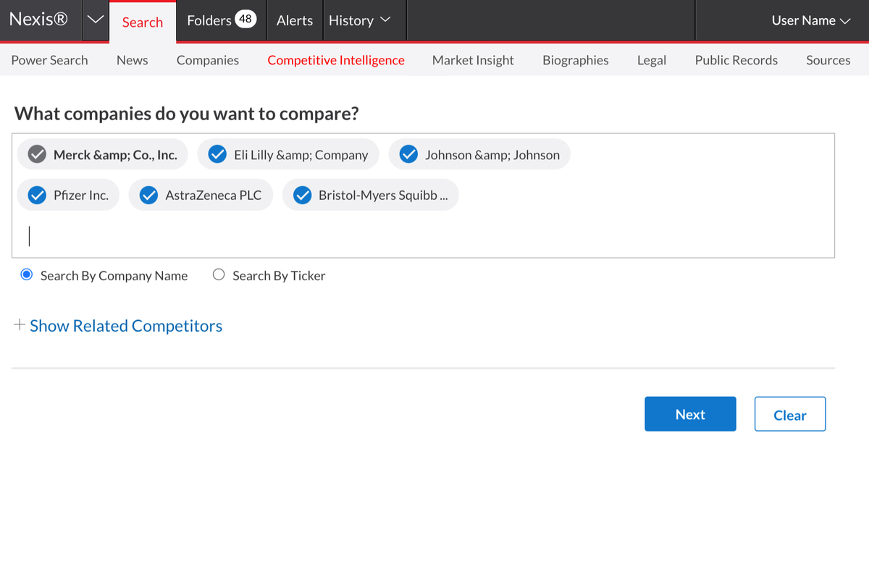
Task: Select Search By Ticker radio button
Action: pyautogui.click(x=219, y=275)
